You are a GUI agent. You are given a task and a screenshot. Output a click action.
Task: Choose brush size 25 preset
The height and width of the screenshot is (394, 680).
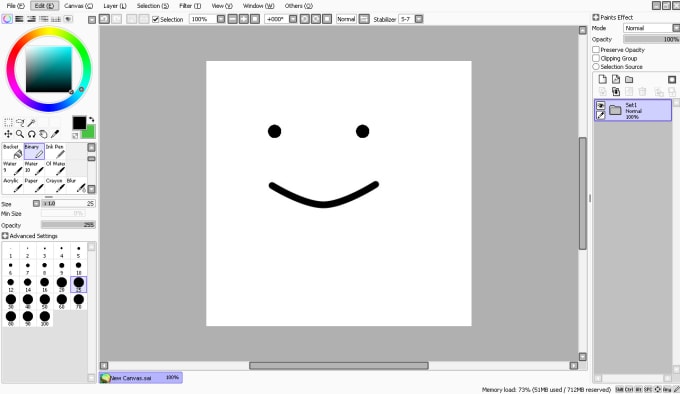click(78, 284)
